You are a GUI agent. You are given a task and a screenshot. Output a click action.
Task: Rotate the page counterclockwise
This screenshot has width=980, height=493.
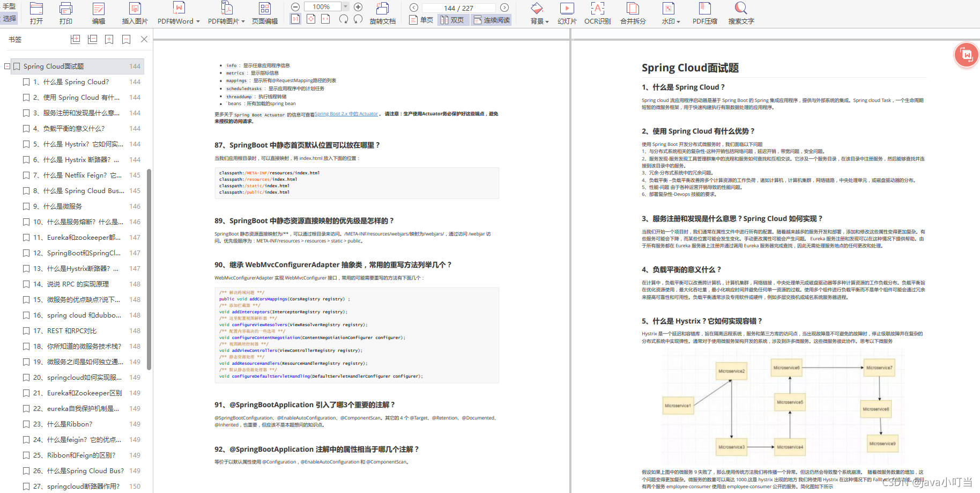tap(344, 19)
